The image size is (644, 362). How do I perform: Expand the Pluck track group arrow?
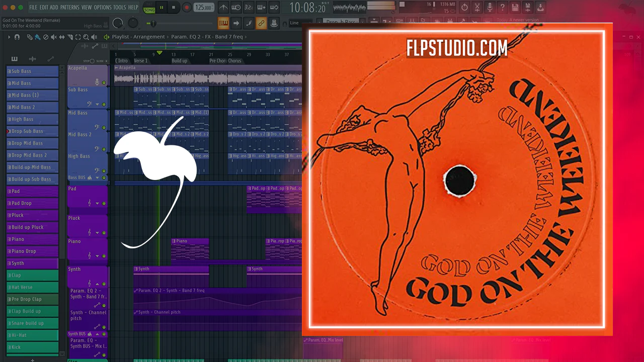(97, 232)
